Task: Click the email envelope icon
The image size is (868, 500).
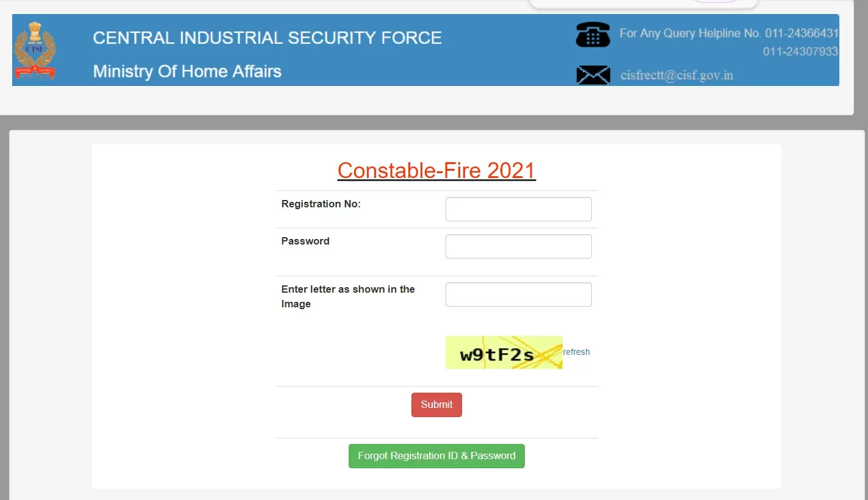Action: pyautogui.click(x=593, y=75)
